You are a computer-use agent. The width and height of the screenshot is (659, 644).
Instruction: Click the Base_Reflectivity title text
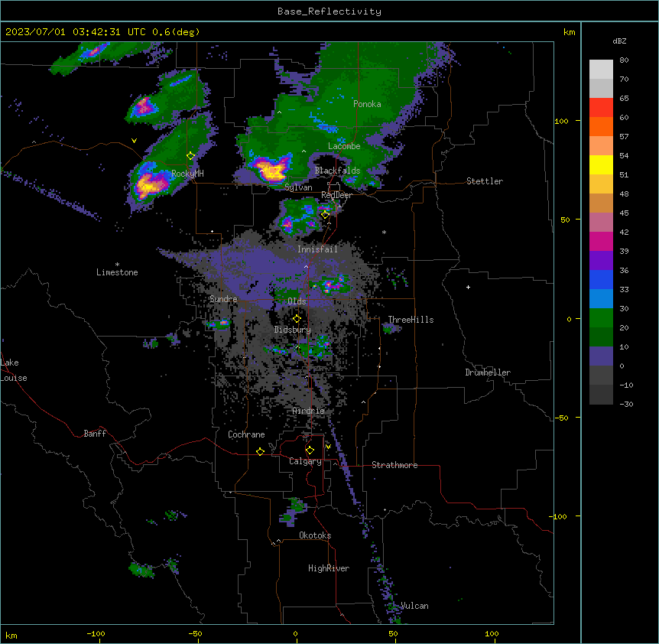(x=329, y=11)
